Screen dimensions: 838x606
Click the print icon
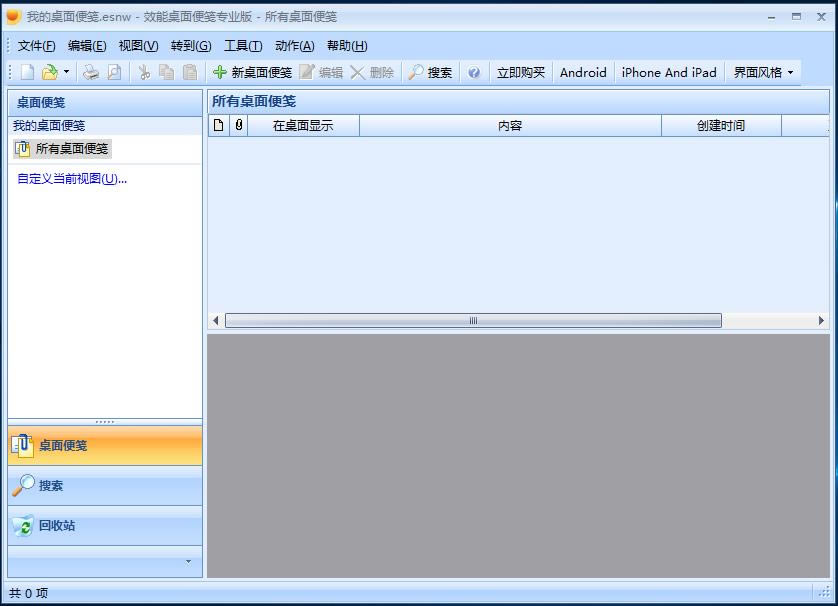tap(91, 72)
